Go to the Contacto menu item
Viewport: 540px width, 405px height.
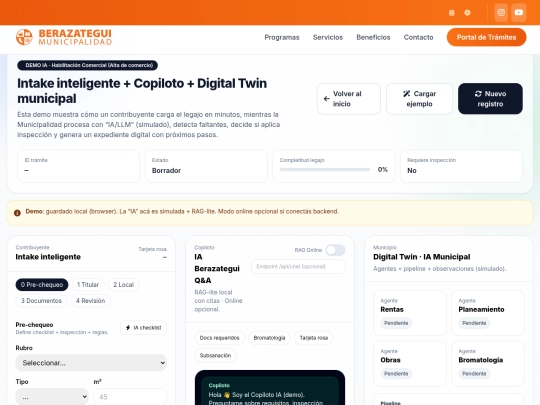[x=418, y=37]
